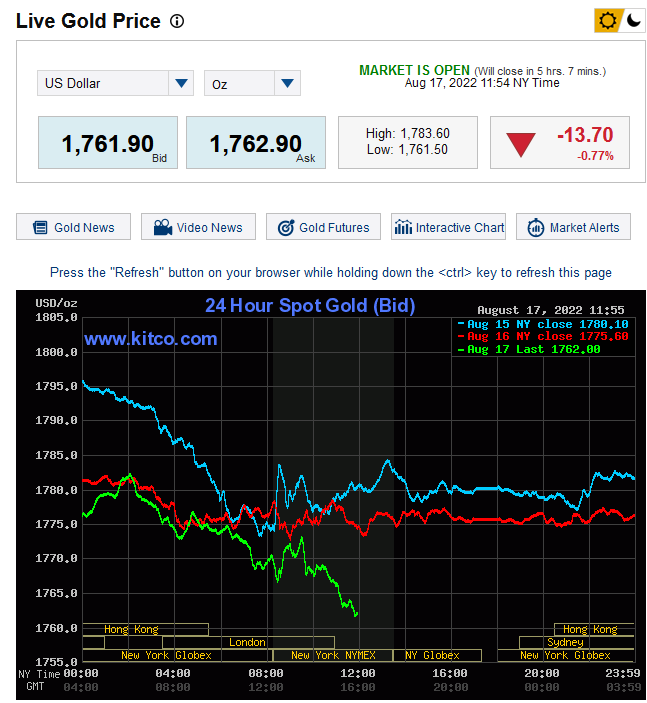Click the 24 Hour Spot Gold (Bid) title
This screenshot has height=703, width=647.
click(310, 306)
